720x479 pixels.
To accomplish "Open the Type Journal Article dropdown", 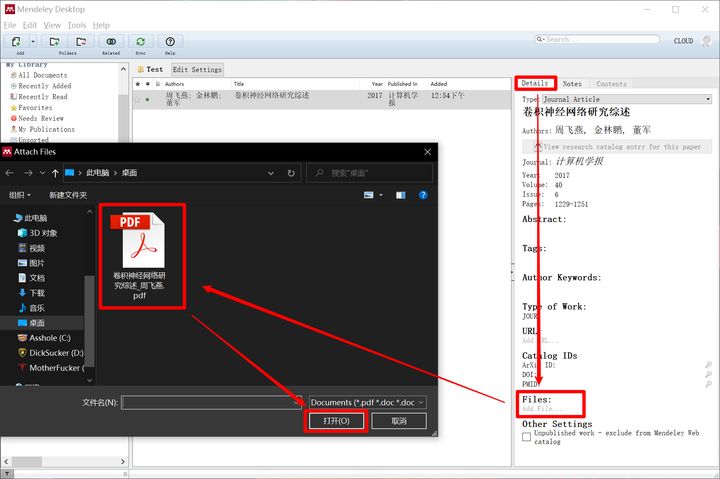I will pos(627,99).
